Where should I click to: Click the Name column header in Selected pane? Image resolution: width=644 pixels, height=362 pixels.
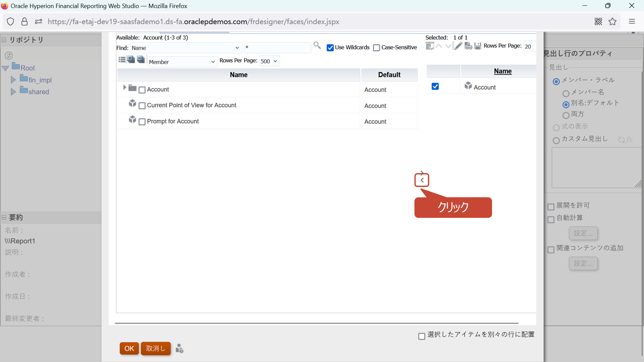(503, 71)
